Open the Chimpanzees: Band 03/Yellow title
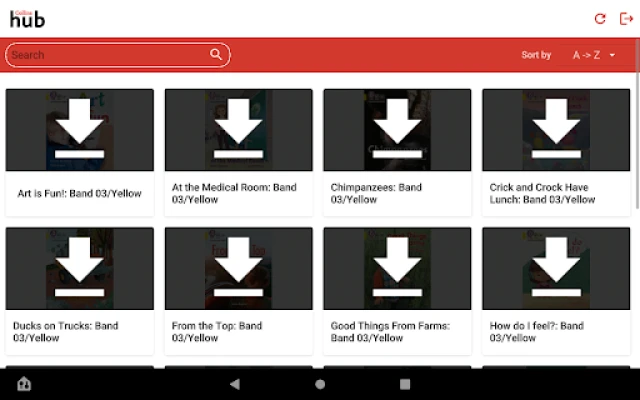 (x=378, y=193)
